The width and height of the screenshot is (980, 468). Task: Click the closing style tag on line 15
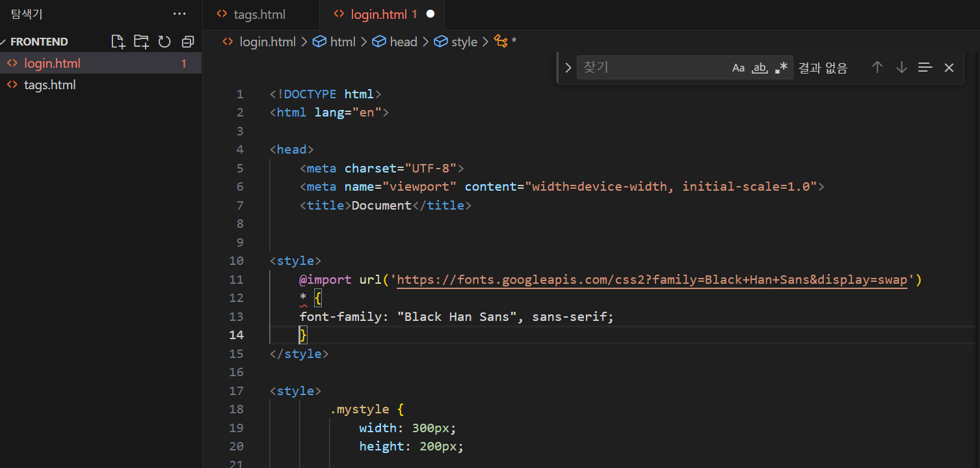click(299, 354)
